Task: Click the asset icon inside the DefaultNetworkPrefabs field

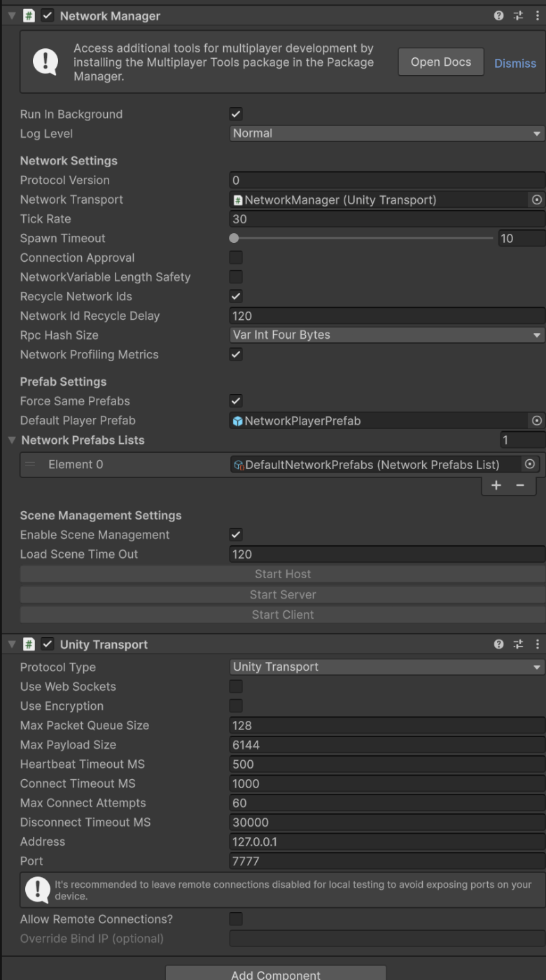Action: tap(238, 465)
